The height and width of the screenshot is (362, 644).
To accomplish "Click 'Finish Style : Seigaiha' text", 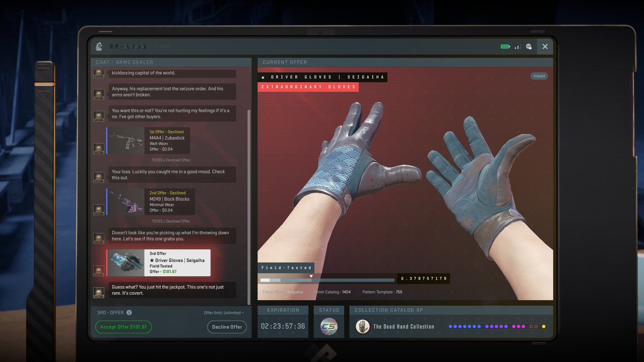I will [x=283, y=292].
